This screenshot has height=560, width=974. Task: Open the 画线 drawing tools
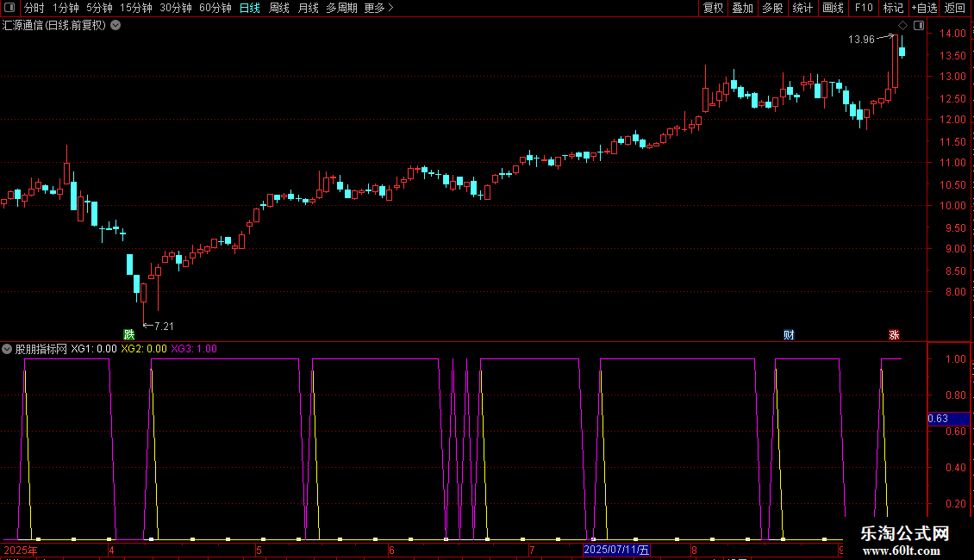point(833,8)
